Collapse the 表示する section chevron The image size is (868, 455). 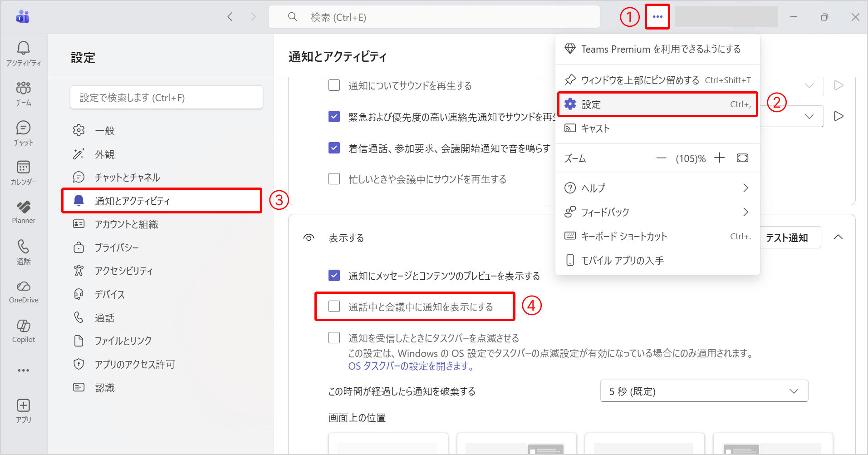click(838, 237)
